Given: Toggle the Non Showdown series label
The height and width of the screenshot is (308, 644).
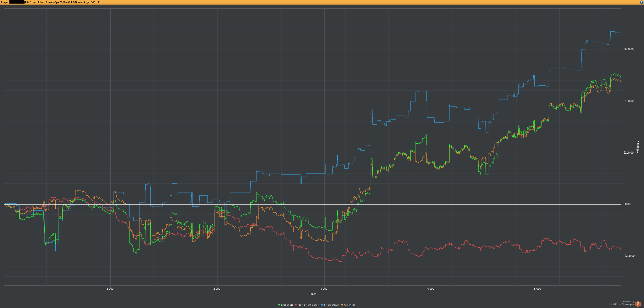Looking at the screenshot, I should 308,305.
